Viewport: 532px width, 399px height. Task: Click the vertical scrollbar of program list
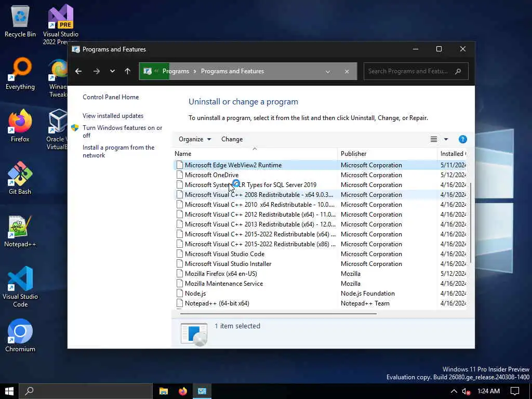click(x=471, y=222)
